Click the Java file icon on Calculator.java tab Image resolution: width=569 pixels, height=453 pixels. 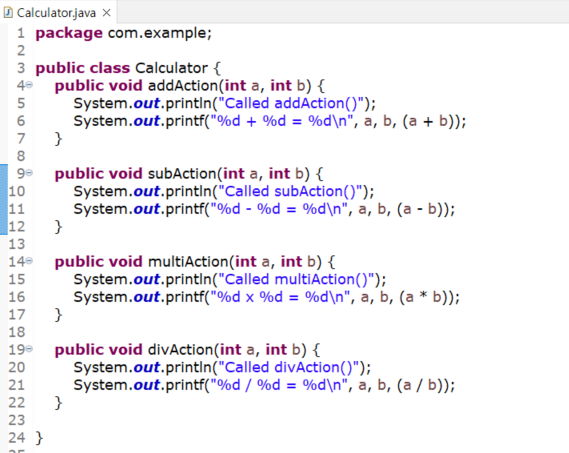click(8, 12)
